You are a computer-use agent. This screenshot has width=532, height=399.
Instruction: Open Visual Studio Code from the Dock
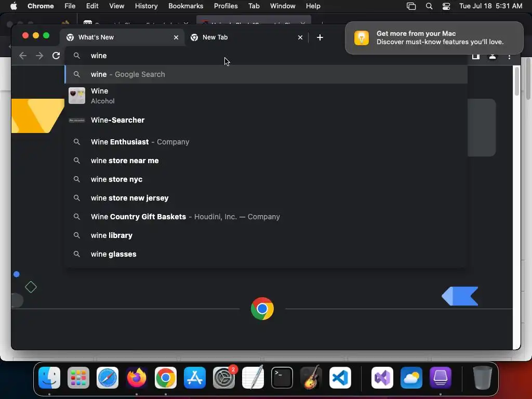click(x=340, y=378)
